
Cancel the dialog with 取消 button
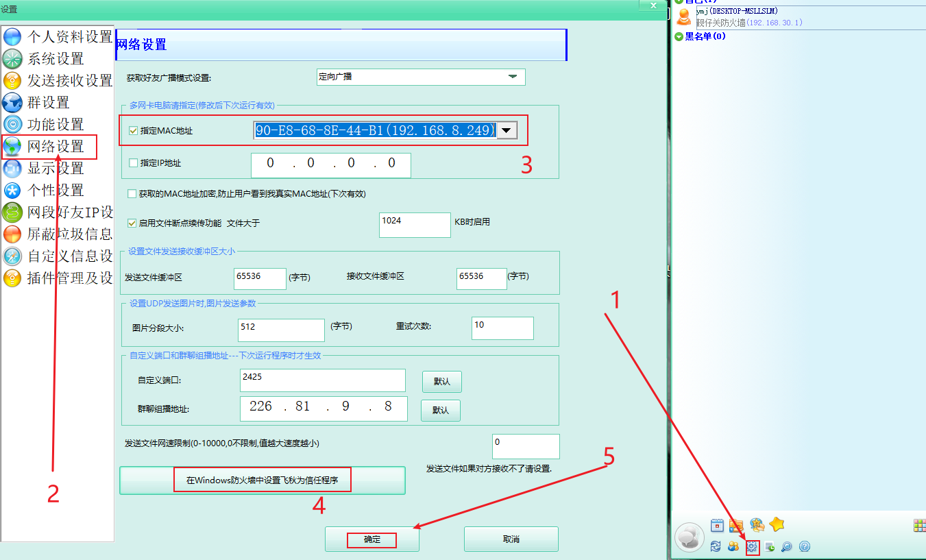511,539
